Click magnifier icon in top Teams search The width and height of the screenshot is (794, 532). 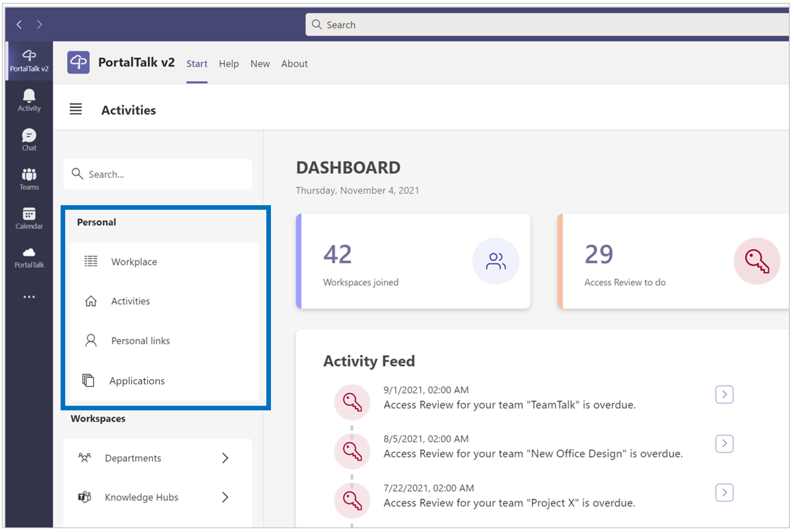pyautogui.click(x=317, y=24)
